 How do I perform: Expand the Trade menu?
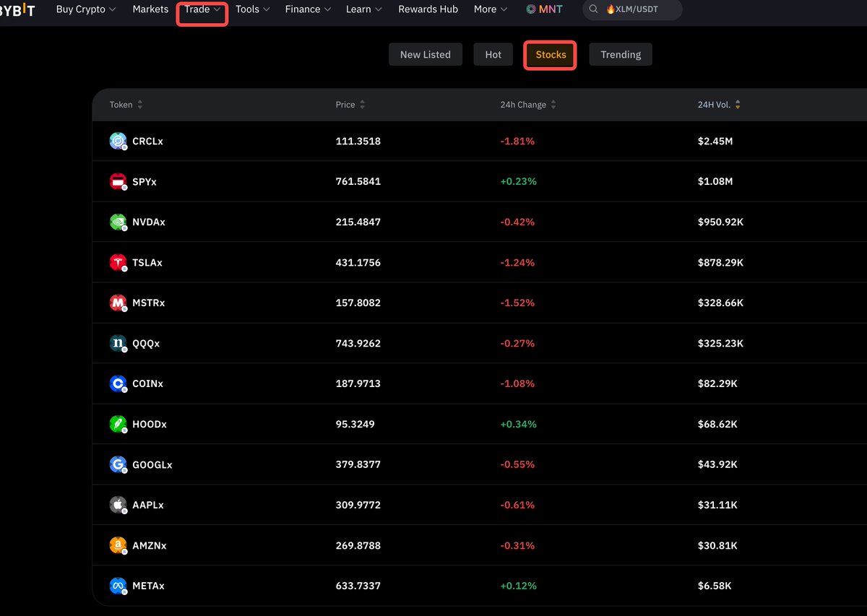click(202, 9)
